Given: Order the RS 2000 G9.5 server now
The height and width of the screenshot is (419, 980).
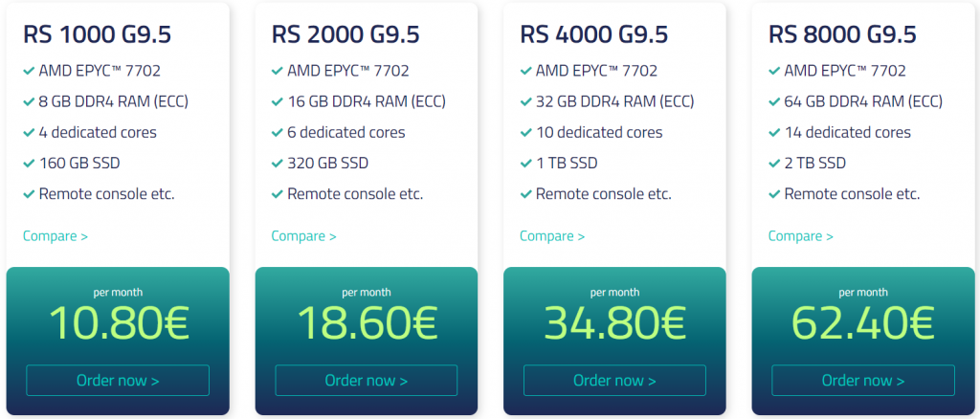Looking at the screenshot, I should point(367,381).
